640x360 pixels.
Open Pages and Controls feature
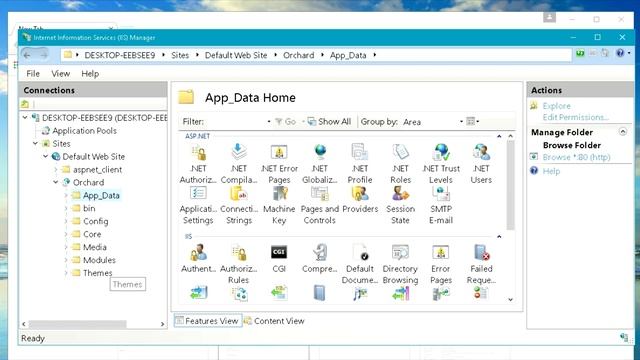[320, 204]
